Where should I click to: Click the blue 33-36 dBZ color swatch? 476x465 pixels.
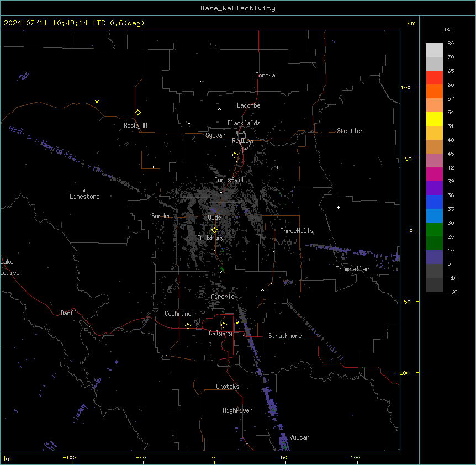pos(434,202)
